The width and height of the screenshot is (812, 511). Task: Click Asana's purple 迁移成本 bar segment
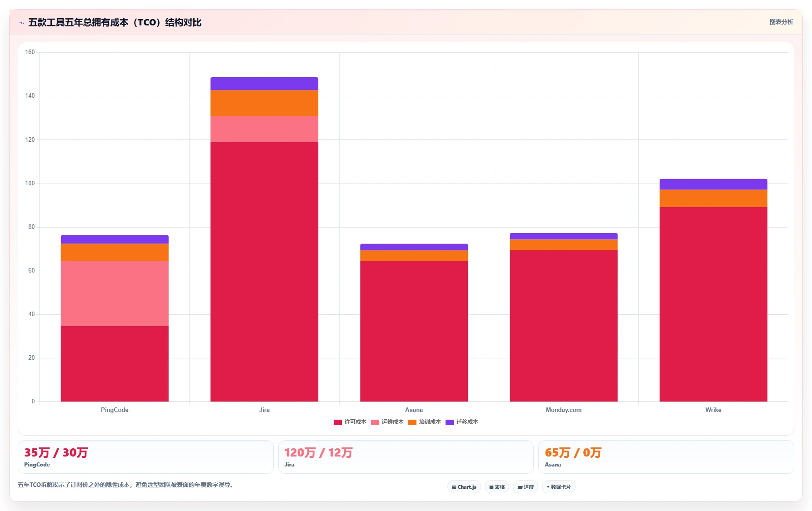[x=414, y=247]
